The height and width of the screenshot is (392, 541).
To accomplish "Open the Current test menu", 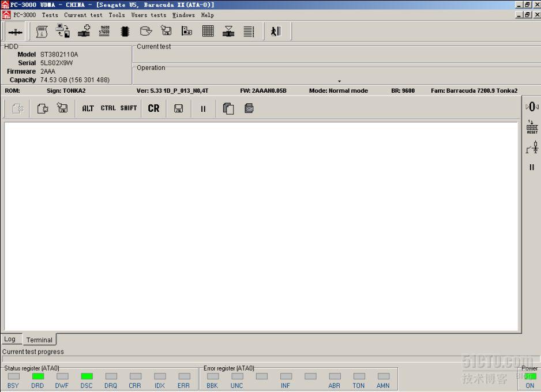I will [x=83, y=15].
